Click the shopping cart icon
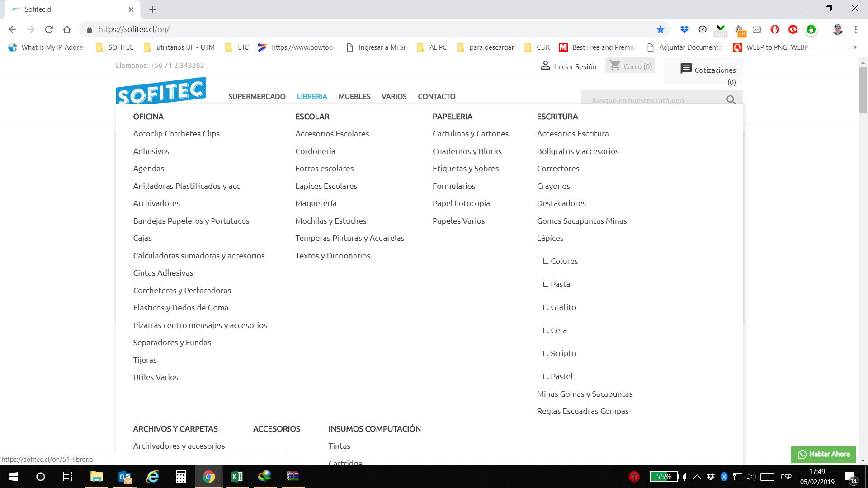The image size is (868, 488). click(x=615, y=66)
